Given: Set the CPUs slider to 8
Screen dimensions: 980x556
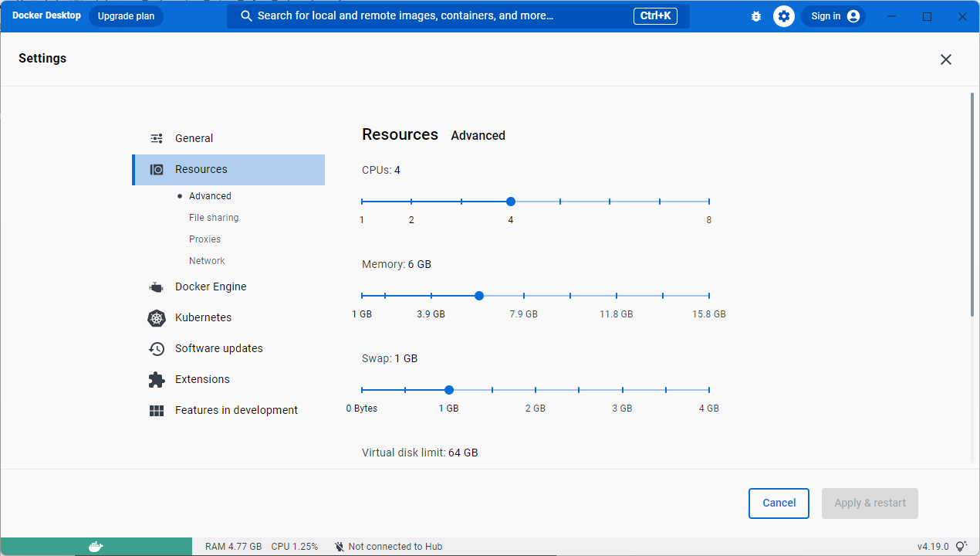Looking at the screenshot, I should tap(708, 202).
